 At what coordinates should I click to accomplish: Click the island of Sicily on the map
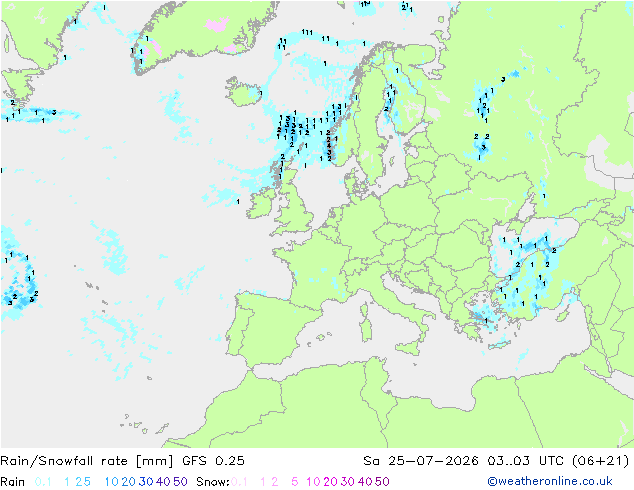click(406, 348)
